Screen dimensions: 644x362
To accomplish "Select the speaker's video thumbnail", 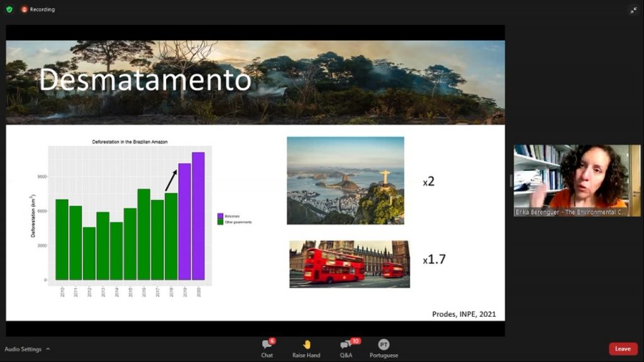I will [577, 176].
